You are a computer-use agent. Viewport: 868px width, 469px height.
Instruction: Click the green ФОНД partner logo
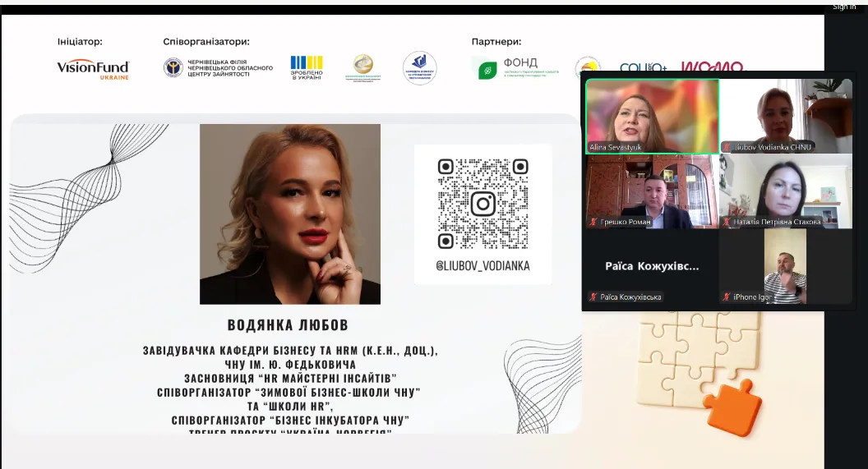(488, 69)
